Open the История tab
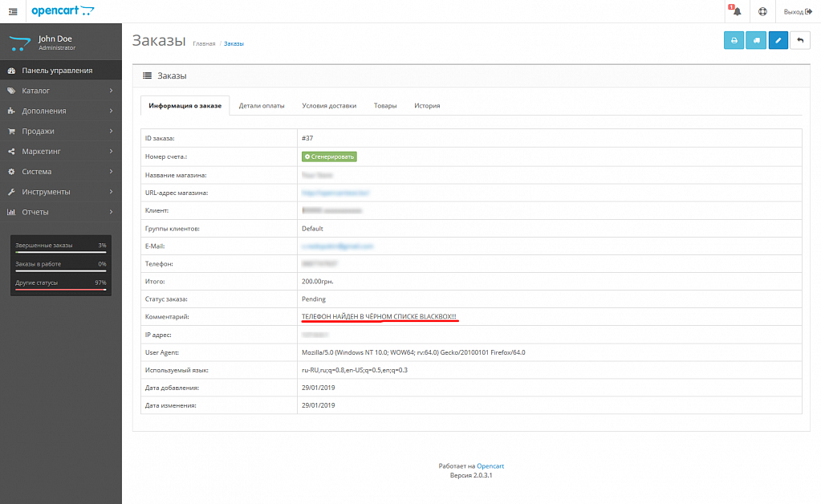This screenshot has width=821, height=504. (429, 105)
